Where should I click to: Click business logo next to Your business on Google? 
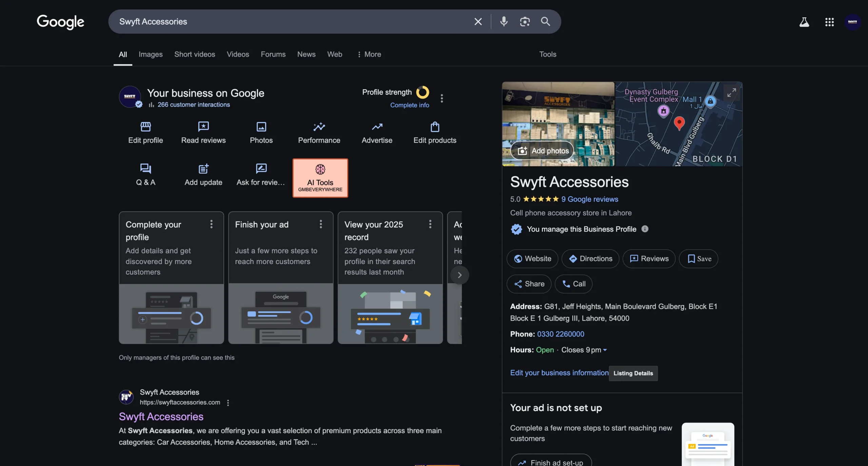pos(130,97)
